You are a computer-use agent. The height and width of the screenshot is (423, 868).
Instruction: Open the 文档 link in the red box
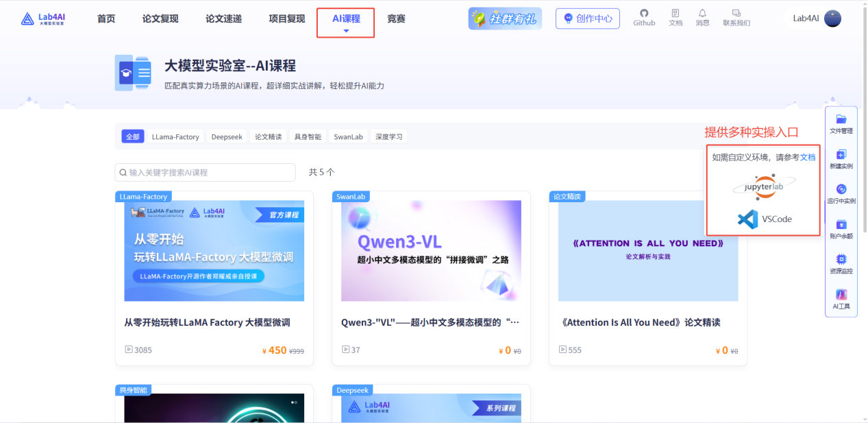(808, 157)
